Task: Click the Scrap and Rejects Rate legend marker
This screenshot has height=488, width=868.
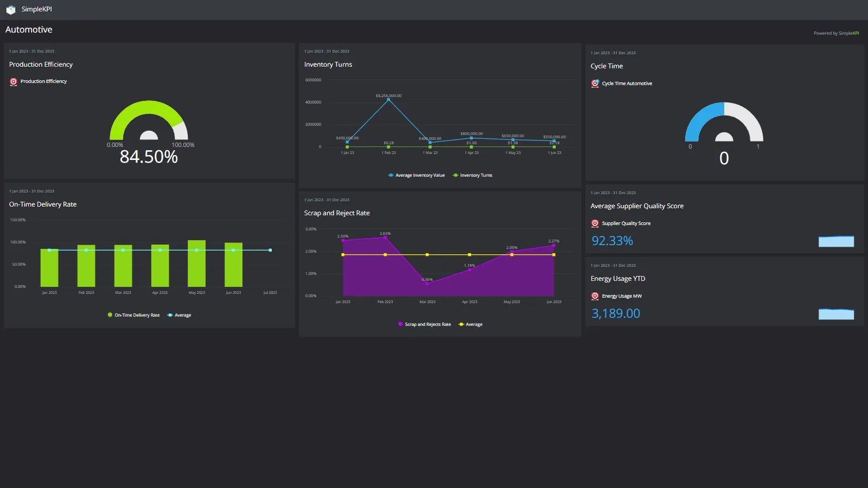Action: (399, 324)
